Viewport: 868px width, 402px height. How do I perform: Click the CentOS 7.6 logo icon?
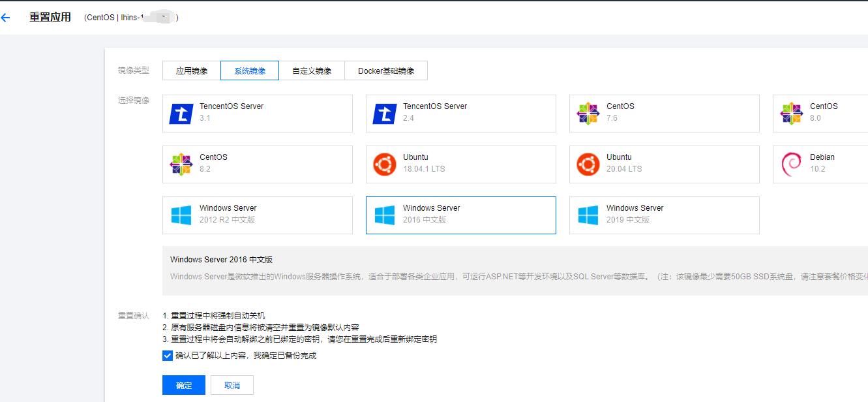(x=588, y=114)
